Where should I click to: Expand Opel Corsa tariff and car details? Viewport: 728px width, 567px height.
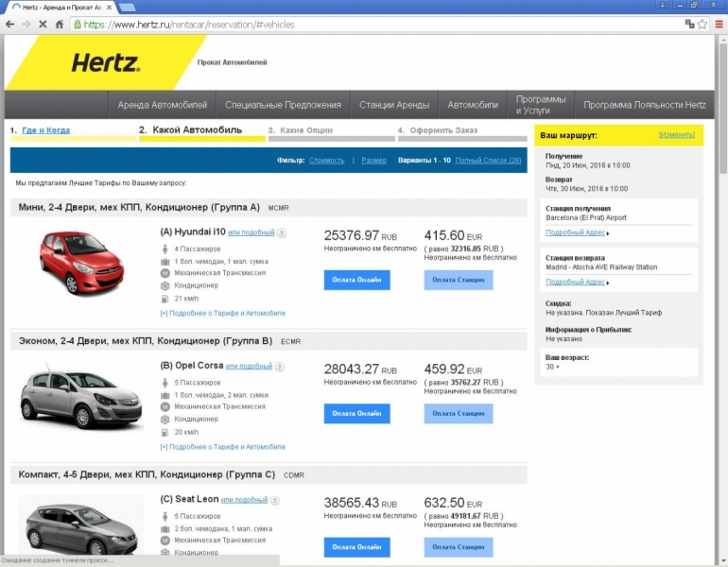click(223, 447)
